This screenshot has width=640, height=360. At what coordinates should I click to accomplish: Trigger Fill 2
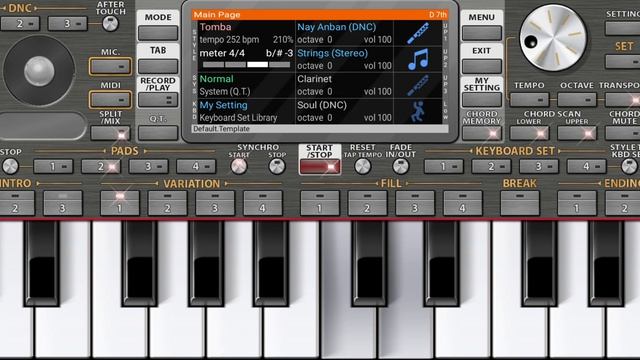click(367, 203)
